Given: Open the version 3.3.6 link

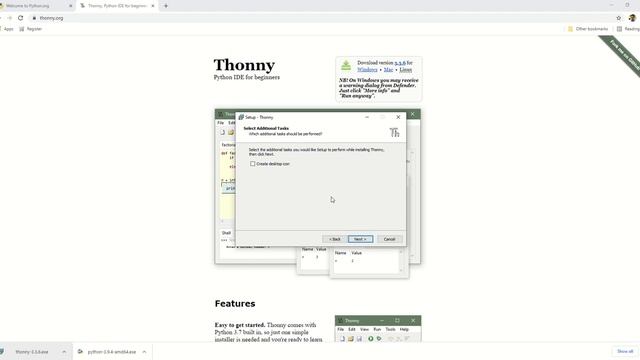Looking at the screenshot, I should (x=400, y=63).
